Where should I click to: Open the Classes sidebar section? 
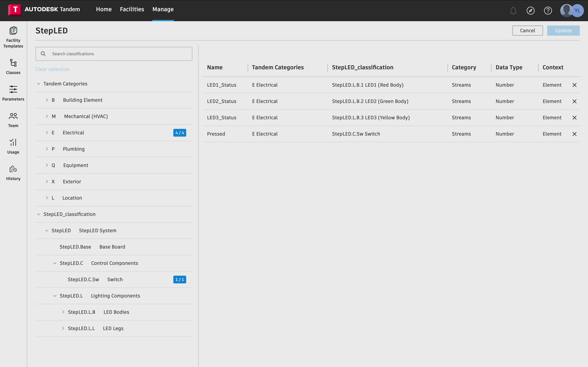pyautogui.click(x=13, y=66)
